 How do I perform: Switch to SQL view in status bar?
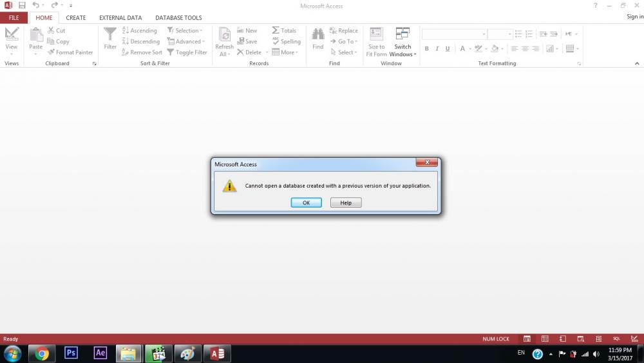(616, 338)
